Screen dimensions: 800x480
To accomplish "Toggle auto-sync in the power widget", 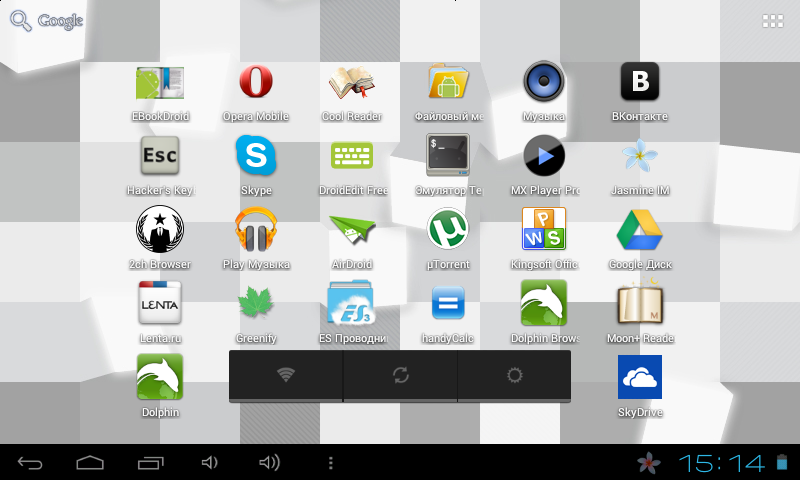I will pyautogui.click(x=401, y=375).
